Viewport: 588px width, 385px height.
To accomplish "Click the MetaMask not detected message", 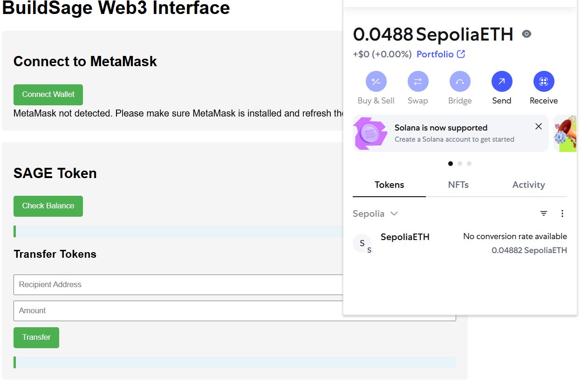I will [178, 113].
